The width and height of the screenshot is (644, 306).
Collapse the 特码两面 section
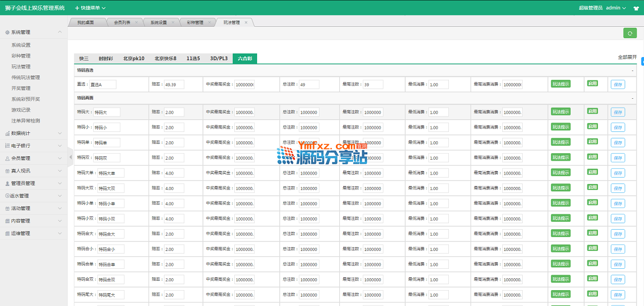click(x=632, y=98)
